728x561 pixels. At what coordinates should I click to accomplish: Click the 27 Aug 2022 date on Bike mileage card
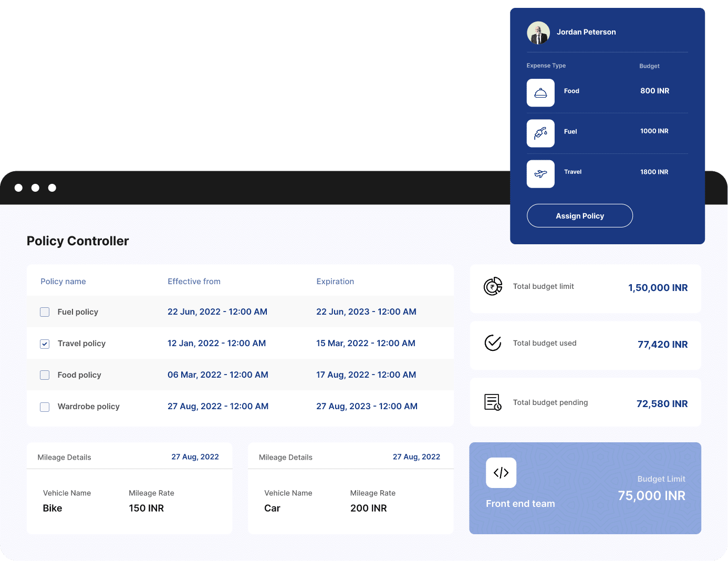pyautogui.click(x=195, y=456)
